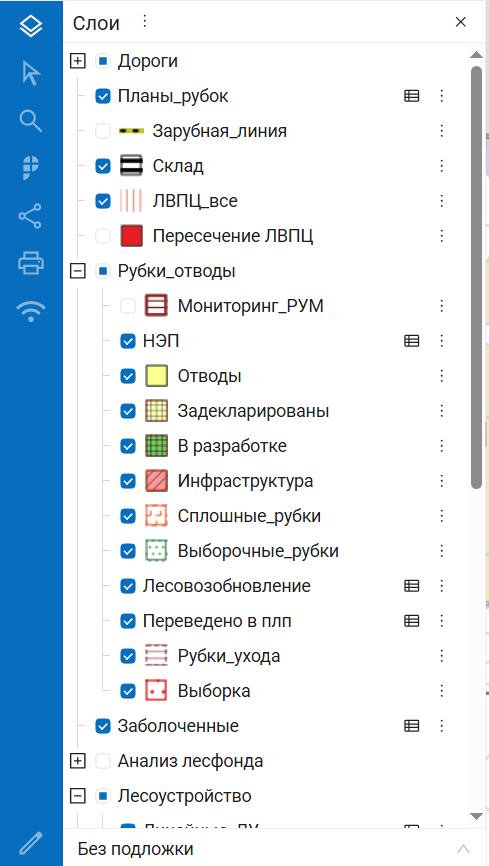The width and height of the screenshot is (489, 866).
Task: Enable the Зарубная_линия layer checkbox
Action: click(103, 131)
